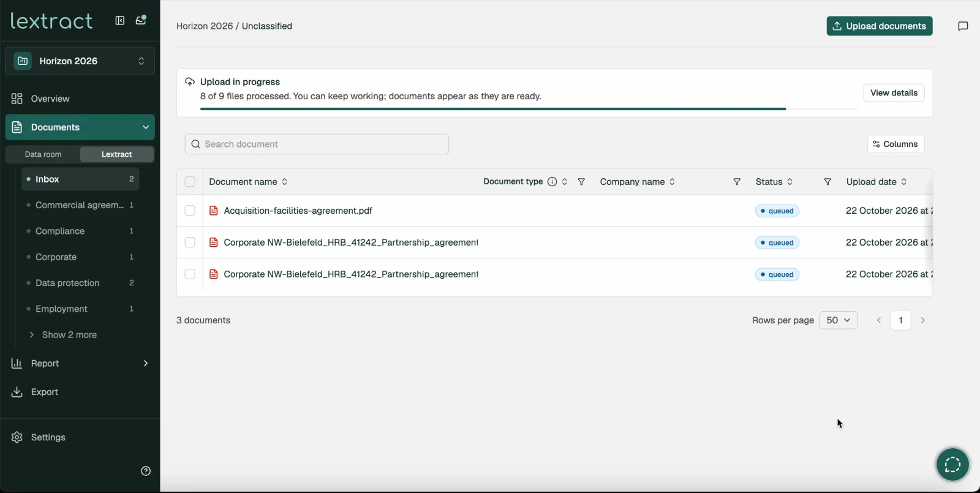This screenshot has width=980, height=493.
Task: Sort by Status column arrows
Action: click(x=790, y=182)
